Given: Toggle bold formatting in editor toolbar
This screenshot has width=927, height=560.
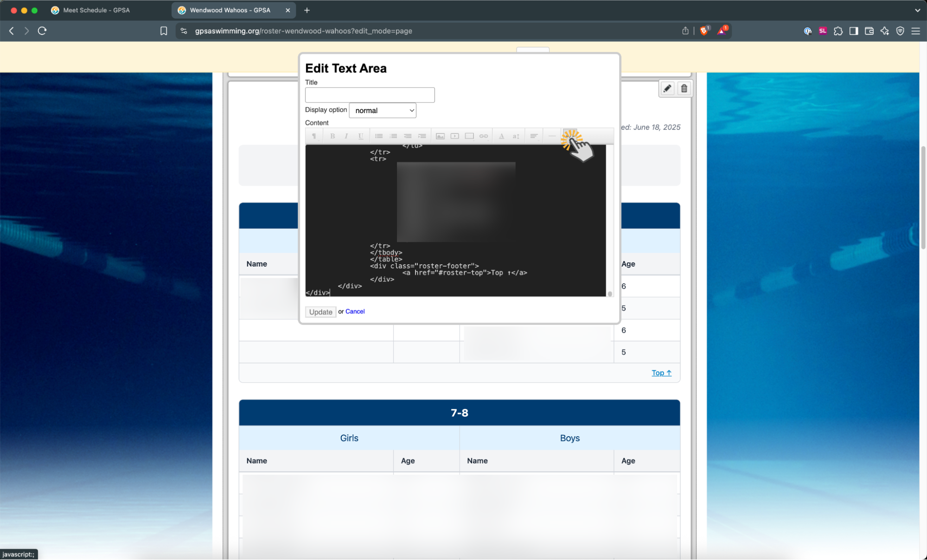Looking at the screenshot, I should [332, 136].
